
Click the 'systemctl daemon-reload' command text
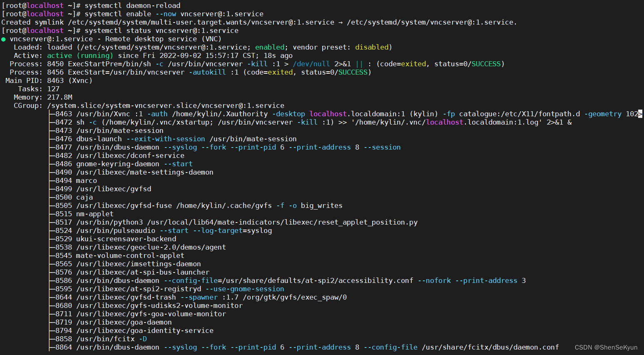pos(132,5)
